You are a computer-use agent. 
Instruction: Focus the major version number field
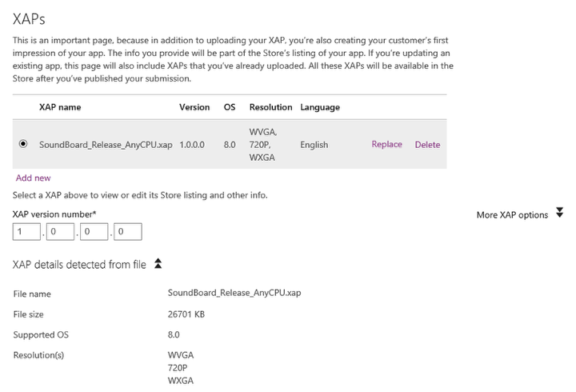coord(26,232)
